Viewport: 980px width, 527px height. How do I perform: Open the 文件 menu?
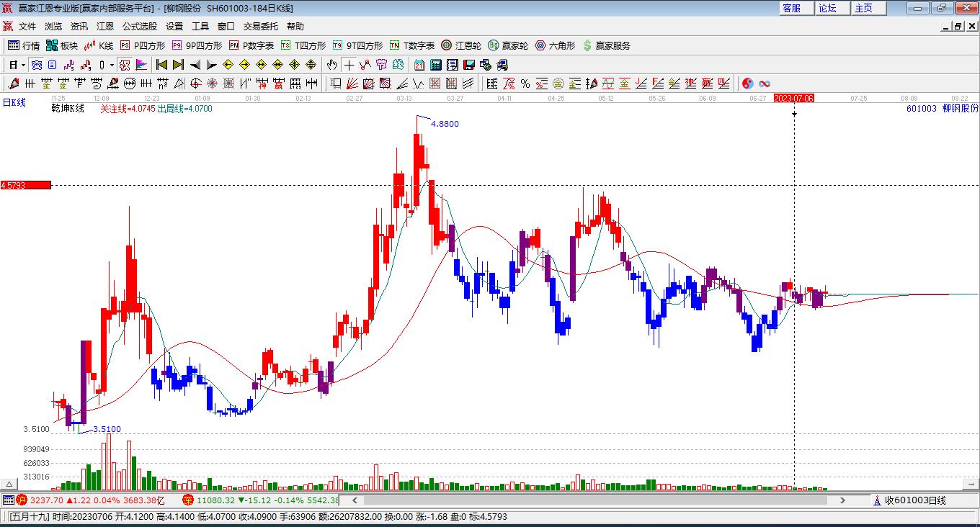27,27
